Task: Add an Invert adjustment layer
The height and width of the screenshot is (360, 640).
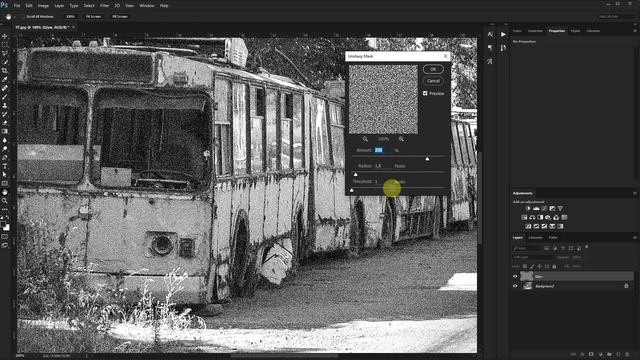Action: pos(528,226)
